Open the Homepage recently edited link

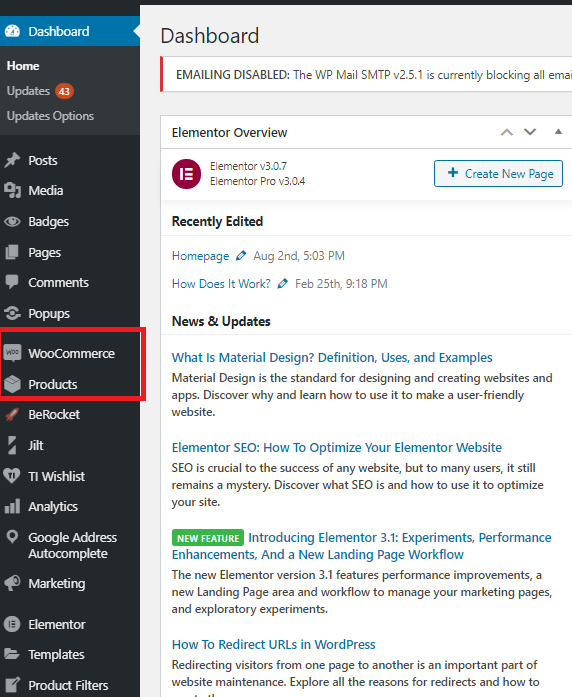pyautogui.click(x=200, y=256)
